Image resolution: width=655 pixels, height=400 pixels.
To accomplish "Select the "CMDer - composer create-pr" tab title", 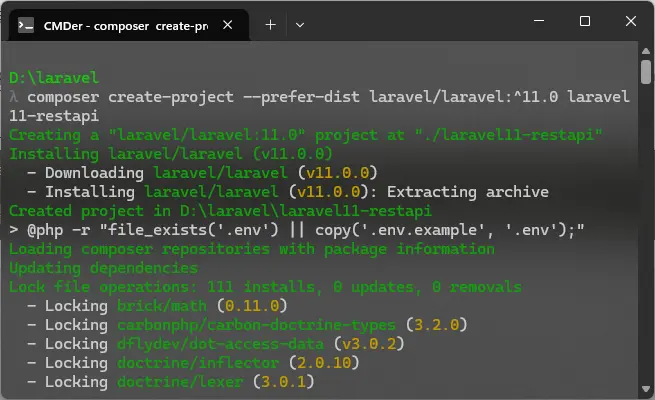I will (125, 23).
